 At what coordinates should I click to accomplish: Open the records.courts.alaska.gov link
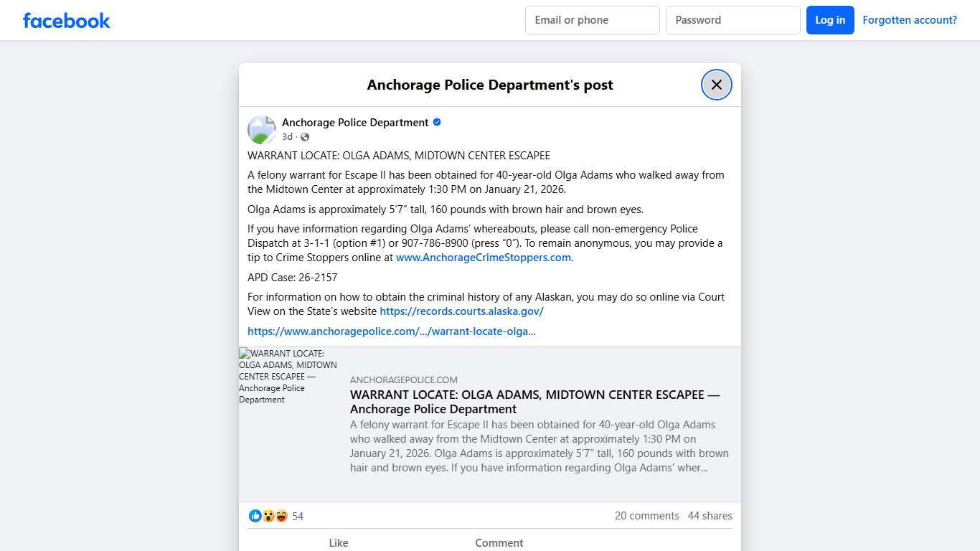(461, 311)
